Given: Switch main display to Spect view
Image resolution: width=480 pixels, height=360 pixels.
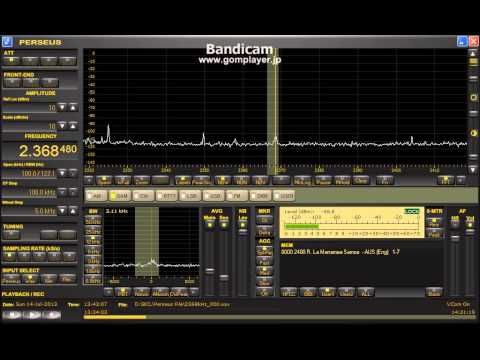Looking at the screenshot, I should pos(104,180).
